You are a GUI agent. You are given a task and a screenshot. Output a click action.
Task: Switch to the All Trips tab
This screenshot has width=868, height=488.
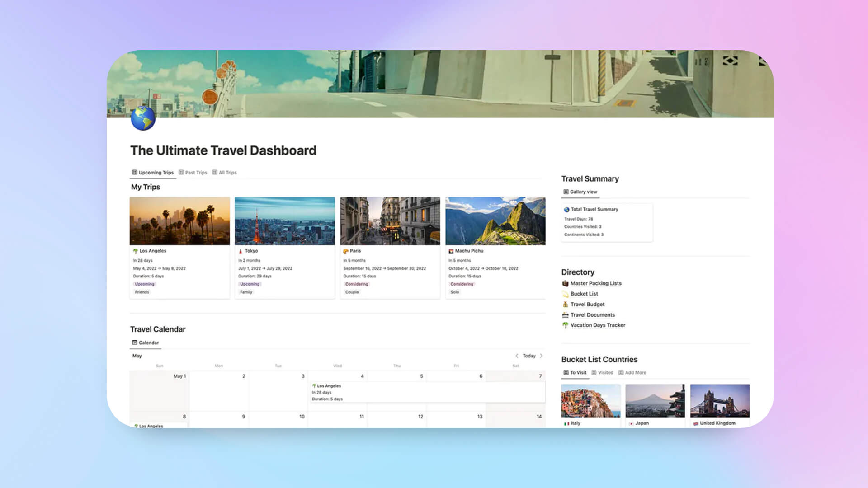coord(226,172)
